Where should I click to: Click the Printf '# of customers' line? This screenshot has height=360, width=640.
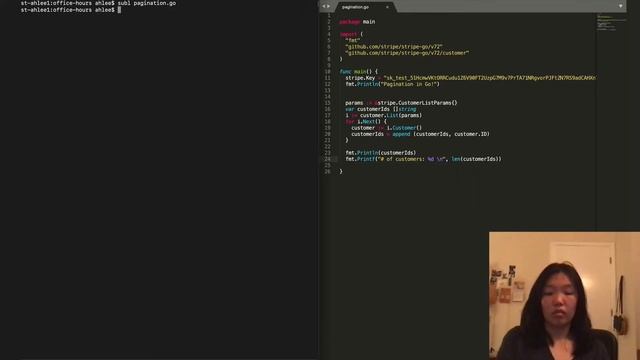[423, 159]
